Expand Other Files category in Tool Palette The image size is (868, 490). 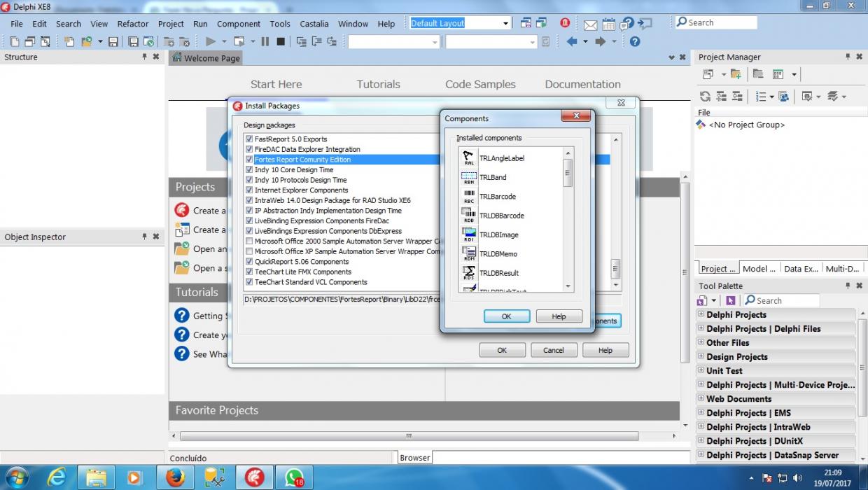[701, 342]
